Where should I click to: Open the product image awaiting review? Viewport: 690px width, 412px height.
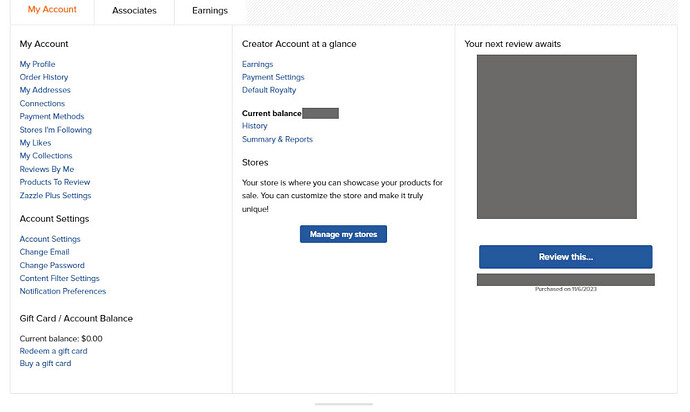(557, 136)
